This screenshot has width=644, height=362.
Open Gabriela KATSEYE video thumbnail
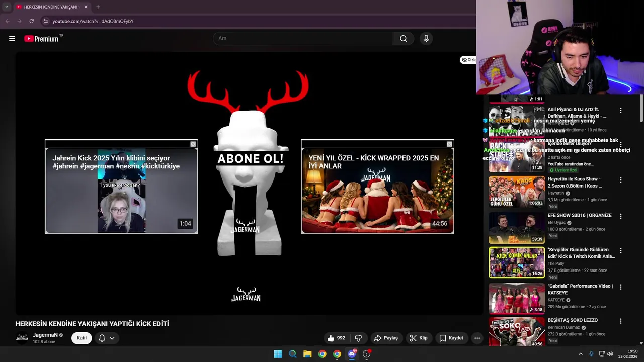[x=517, y=298]
